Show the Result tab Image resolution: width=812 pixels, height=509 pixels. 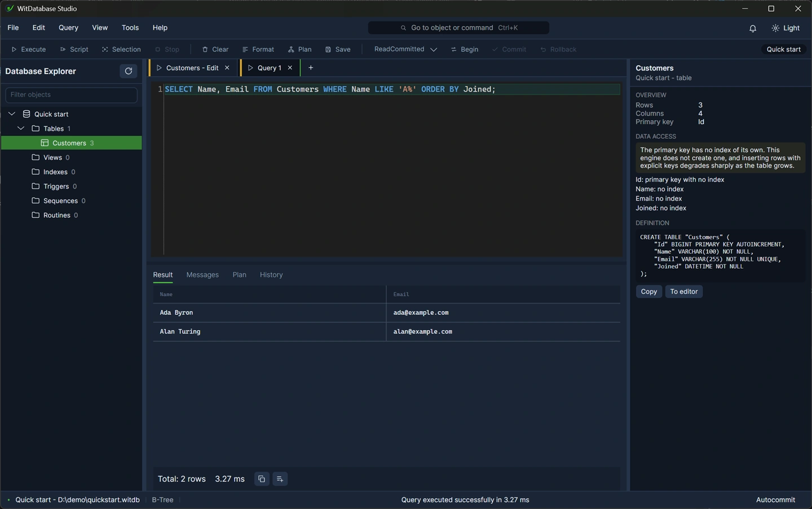(x=163, y=275)
